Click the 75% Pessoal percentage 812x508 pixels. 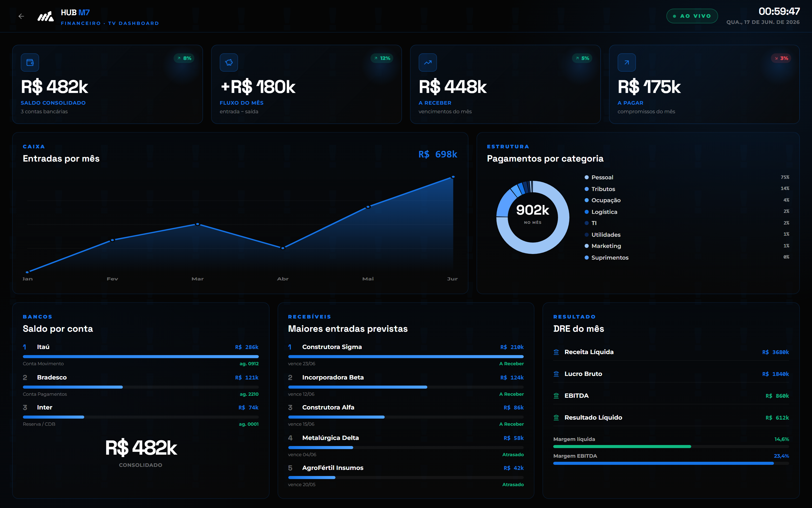click(x=785, y=177)
